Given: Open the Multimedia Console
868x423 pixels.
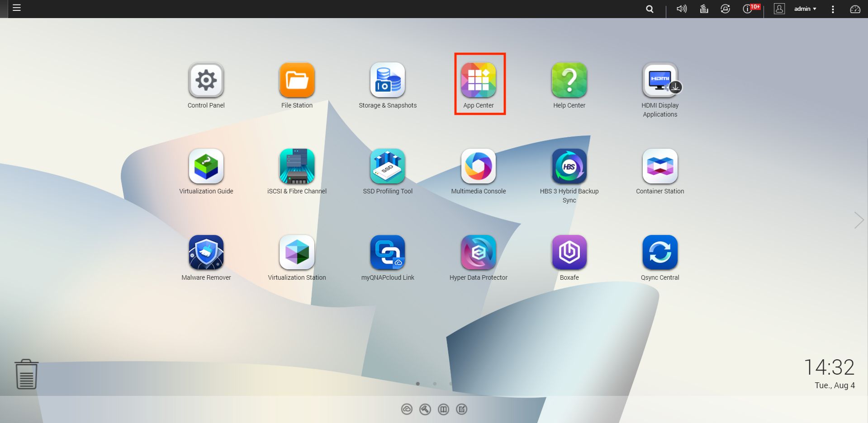Looking at the screenshot, I should pos(479,166).
